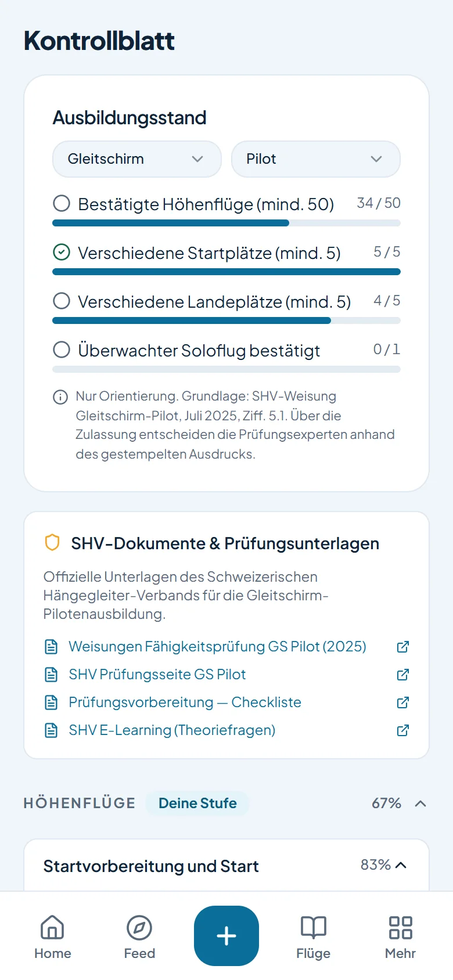Click the shield icon beside SHV-Dokumente
Viewport: 453px width, 980px height.
pos(52,543)
